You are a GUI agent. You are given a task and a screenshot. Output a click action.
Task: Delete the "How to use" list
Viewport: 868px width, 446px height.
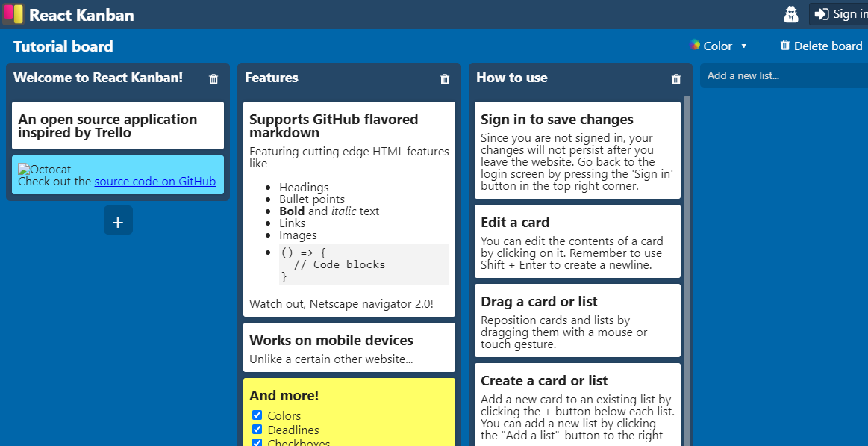click(676, 78)
